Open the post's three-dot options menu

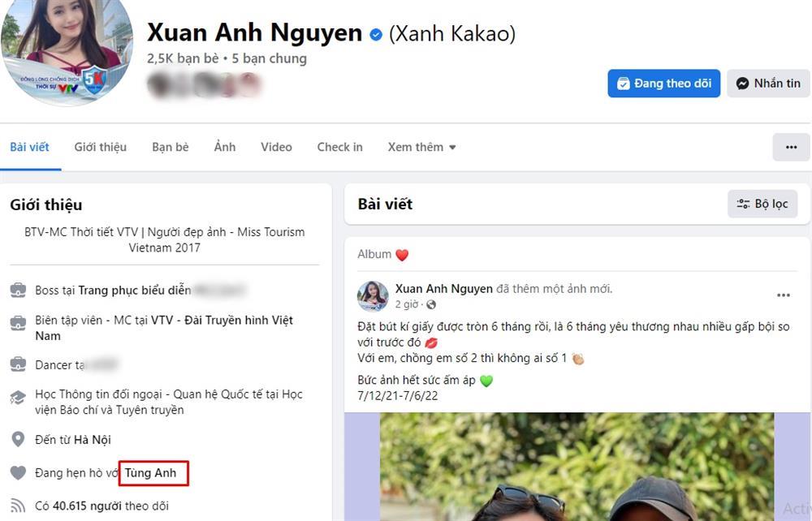coord(784,295)
